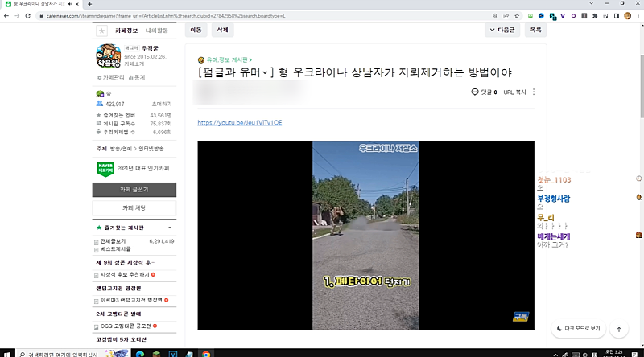
Task: Click the 삭제 delete button
Action: [x=222, y=30]
